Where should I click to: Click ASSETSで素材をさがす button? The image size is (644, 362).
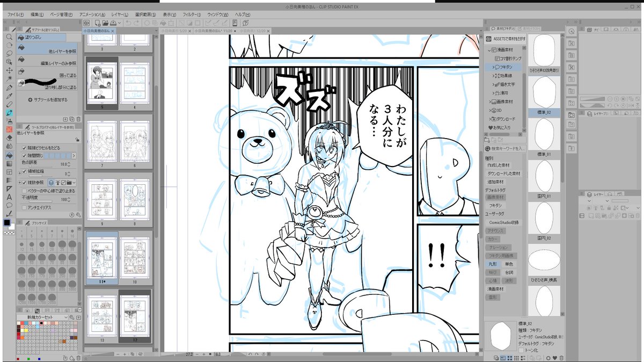506,39
